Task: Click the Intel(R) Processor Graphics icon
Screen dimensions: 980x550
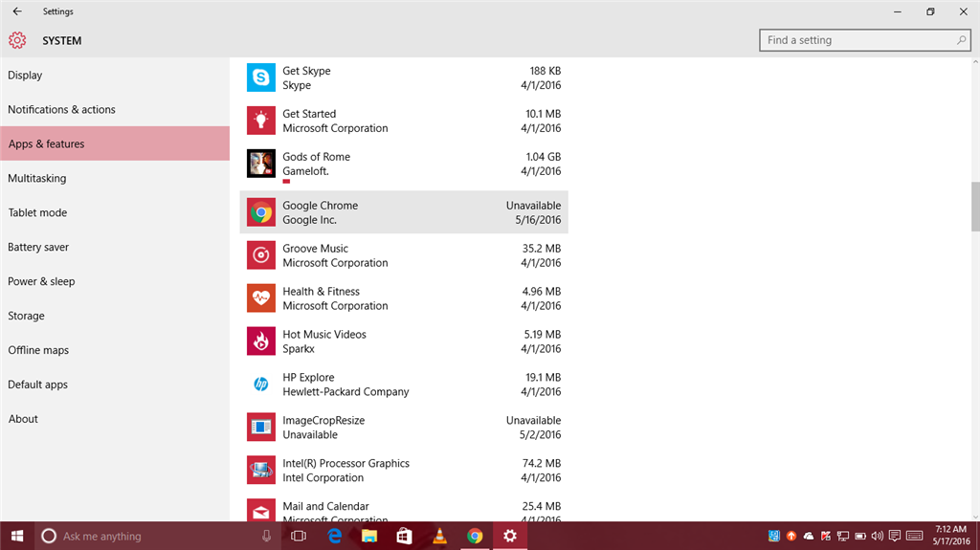Action: [x=260, y=470]
